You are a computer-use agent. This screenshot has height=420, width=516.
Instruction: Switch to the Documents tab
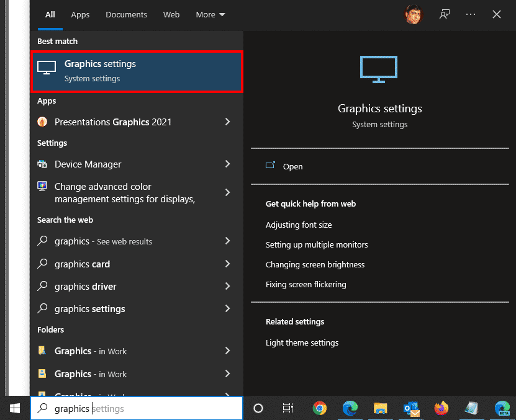pos(126,14)
